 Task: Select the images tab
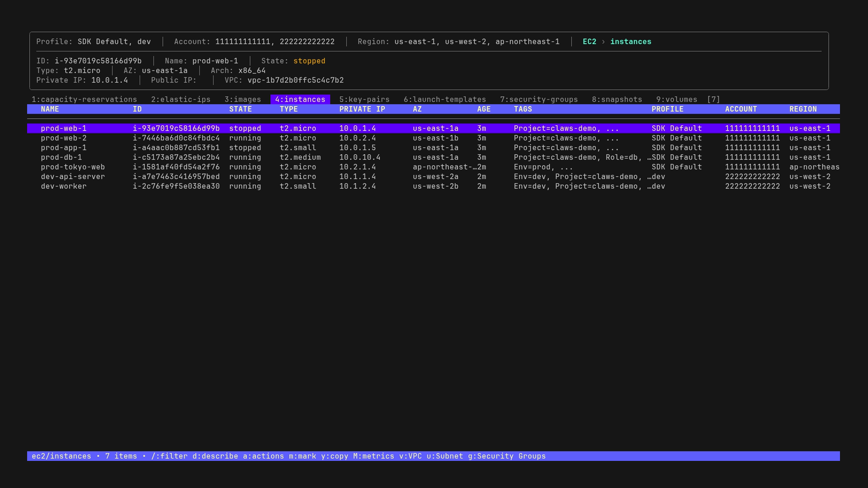tap(243, 99)
